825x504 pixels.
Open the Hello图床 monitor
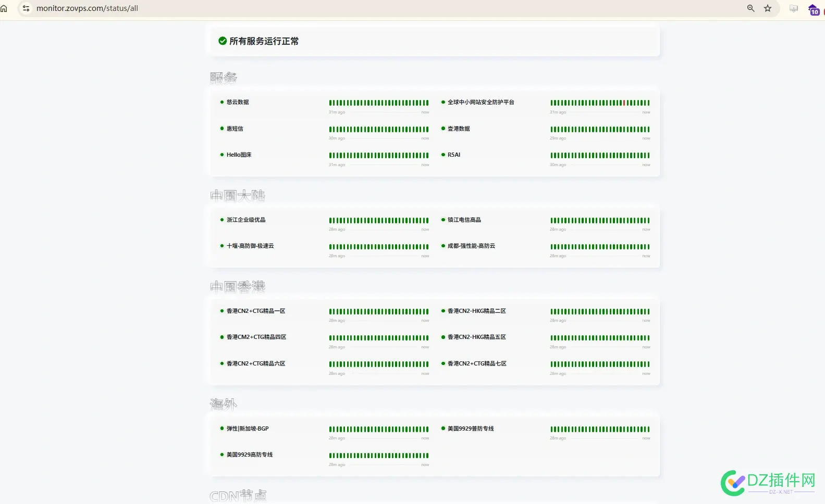coord(239,155)
